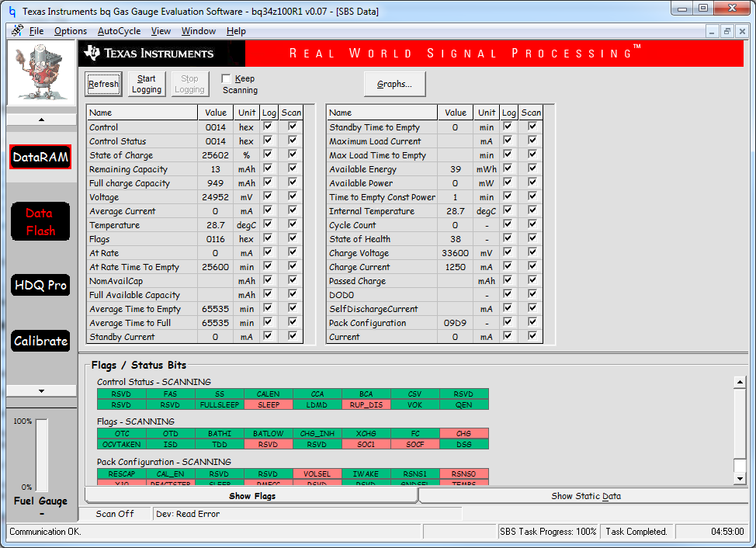Click the Refresh button
This screenshot has height=548, width=756.
103,84
